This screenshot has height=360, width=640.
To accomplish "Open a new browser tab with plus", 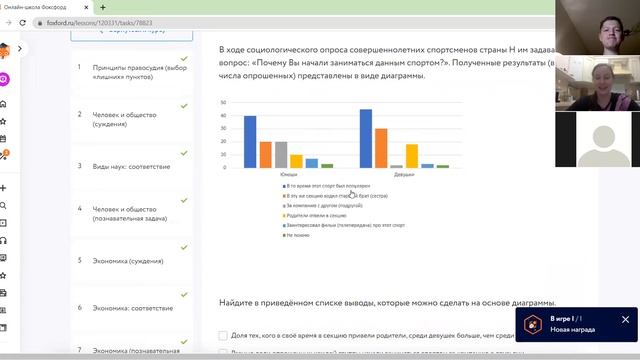I will tap(102, 7).
